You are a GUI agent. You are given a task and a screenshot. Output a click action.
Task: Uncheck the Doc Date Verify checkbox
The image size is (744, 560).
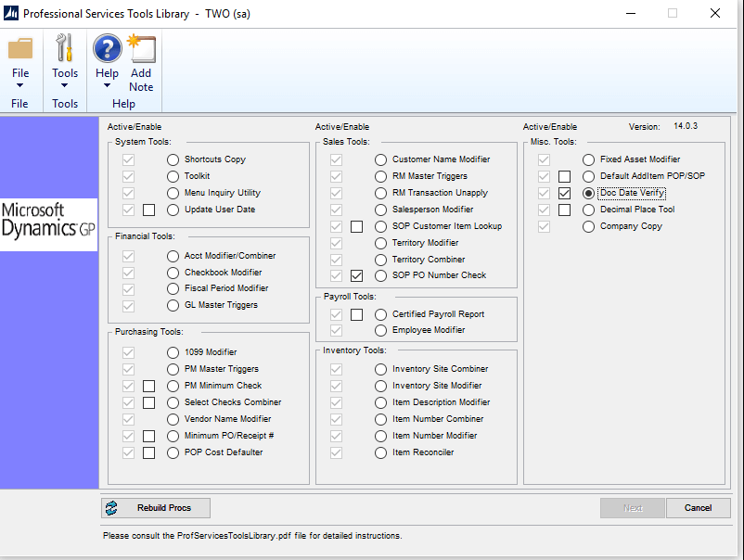pyautogui.click(x=564, y=193)
